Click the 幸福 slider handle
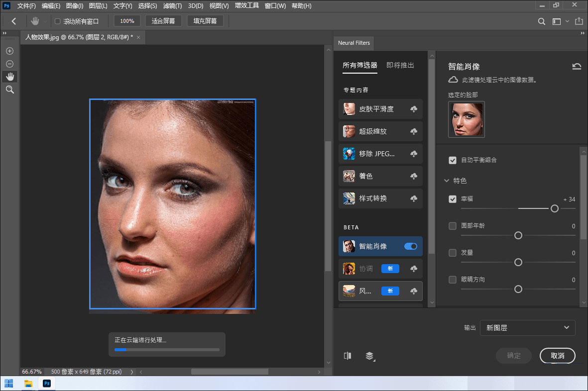The image size is (588, 391). pos(554,209)
